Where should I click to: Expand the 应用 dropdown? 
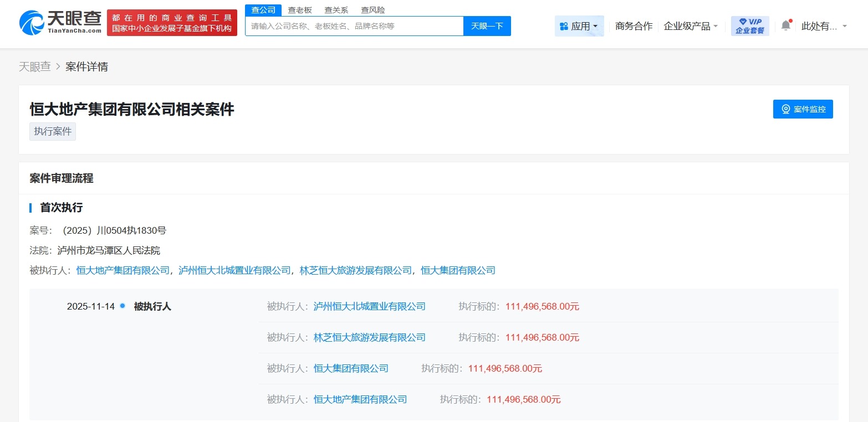[579, 25]
